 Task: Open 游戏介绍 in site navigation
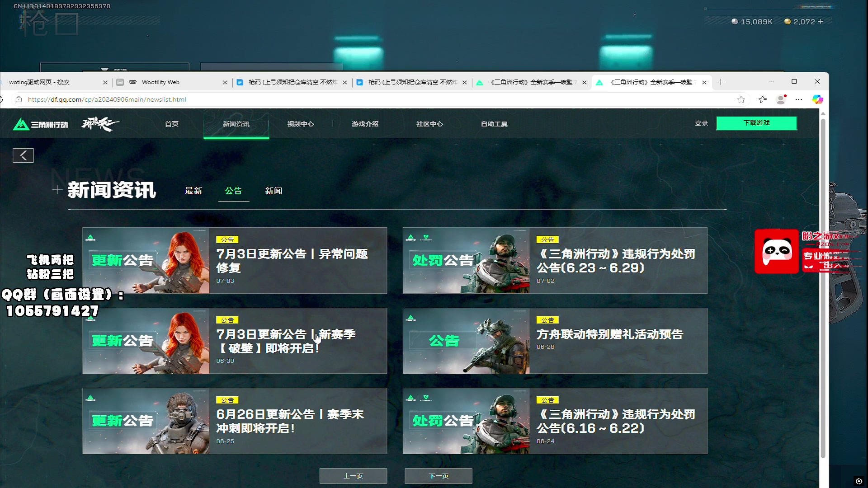click(365, 124)
